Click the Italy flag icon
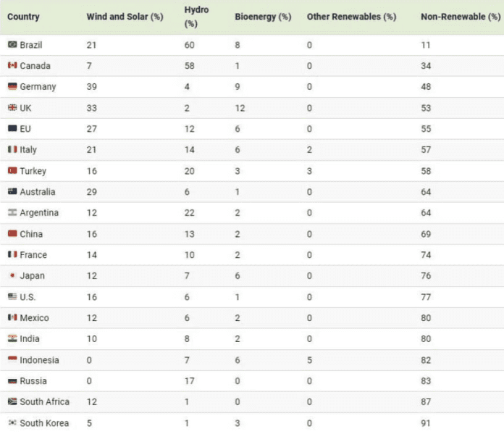This screenshot has width=504, height=434. (12, 150)
